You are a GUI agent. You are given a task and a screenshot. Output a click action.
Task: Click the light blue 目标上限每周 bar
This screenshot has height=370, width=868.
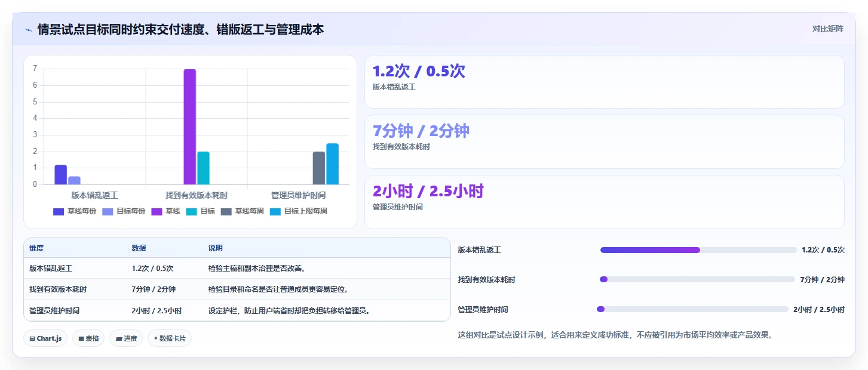click(x=333, y=164)
